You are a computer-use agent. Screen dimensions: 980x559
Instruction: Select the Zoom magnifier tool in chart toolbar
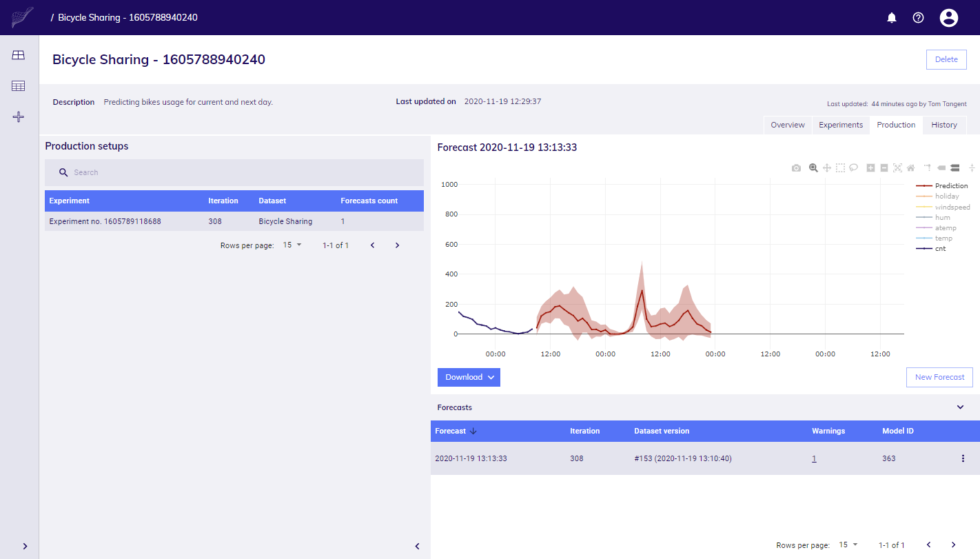tap(813, 167)
